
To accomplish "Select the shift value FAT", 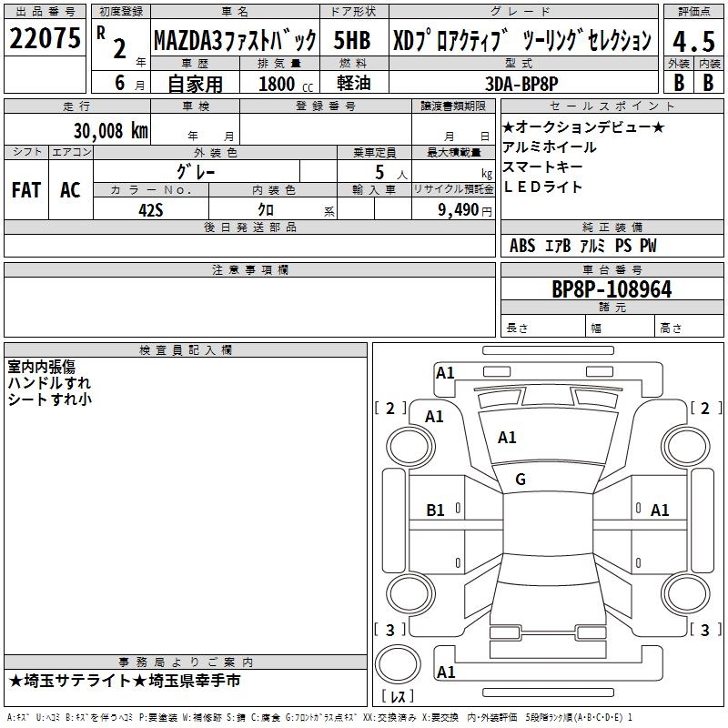I will click(26, 190).
